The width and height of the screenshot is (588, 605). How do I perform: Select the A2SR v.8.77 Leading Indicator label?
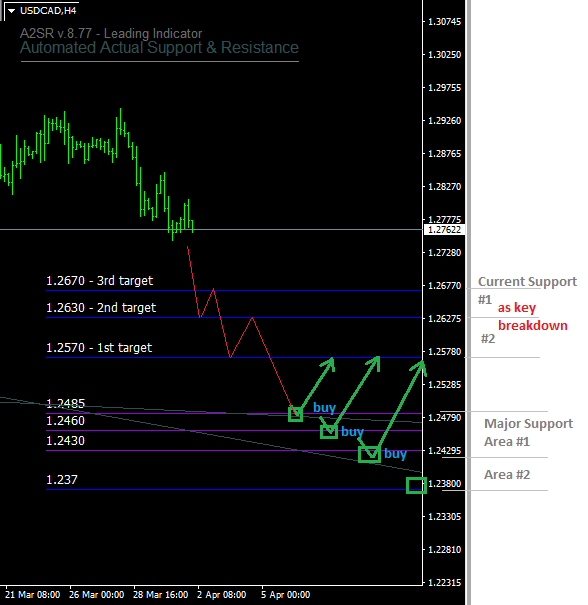click(x=111, y=34)
